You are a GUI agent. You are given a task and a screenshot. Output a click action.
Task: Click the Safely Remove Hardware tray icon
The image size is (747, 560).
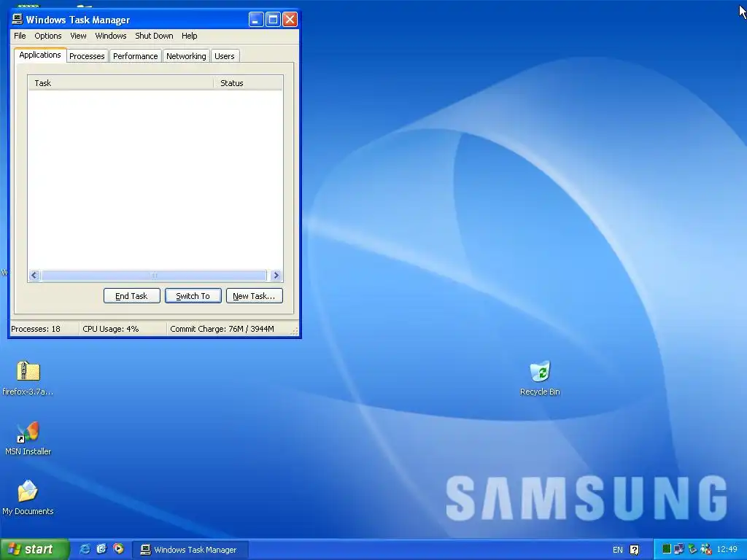[692, 549]
